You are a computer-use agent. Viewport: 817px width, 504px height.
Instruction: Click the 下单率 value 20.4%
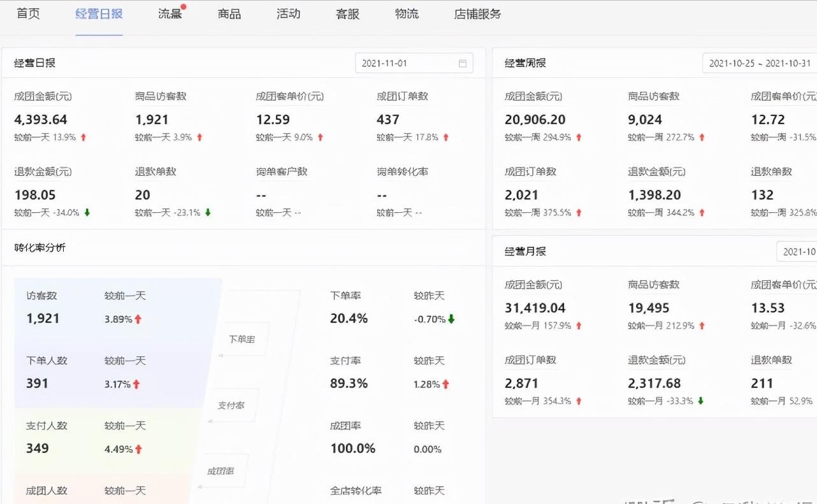tap(349, 318)
